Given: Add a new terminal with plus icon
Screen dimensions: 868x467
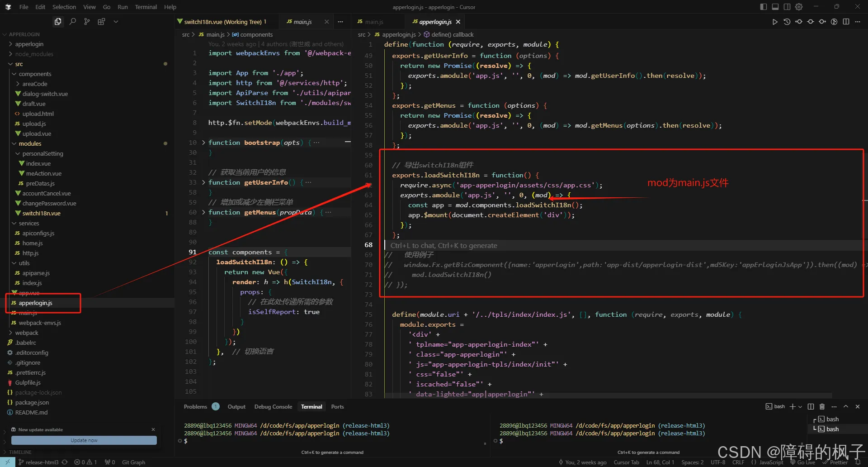Looking at the screenshot, I should 793,406.
